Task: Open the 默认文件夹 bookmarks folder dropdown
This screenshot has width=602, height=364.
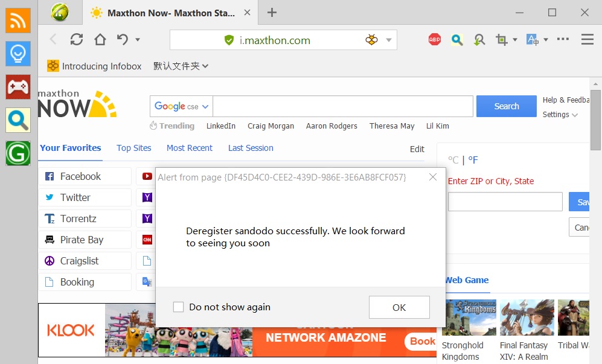Action: (181, 66)
